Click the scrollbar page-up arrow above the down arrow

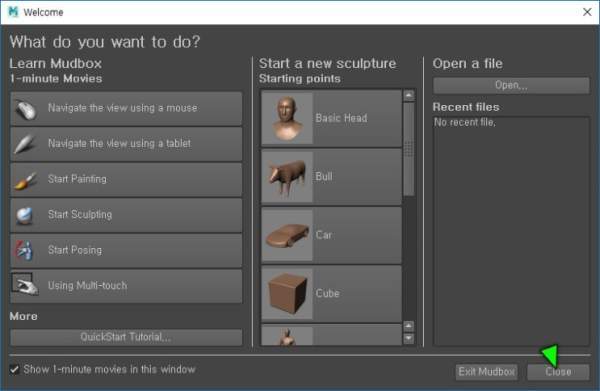coord(409,326)
